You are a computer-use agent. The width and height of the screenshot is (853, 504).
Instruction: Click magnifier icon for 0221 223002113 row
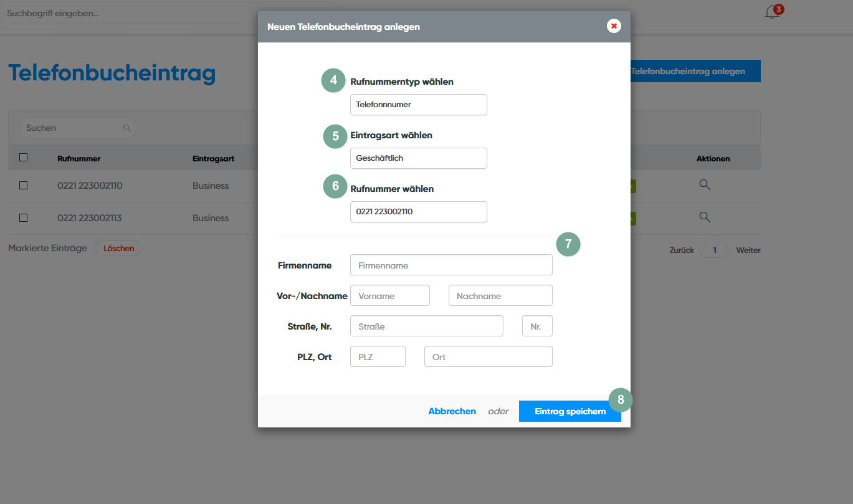pyautogui.click(x=705, y=217)
